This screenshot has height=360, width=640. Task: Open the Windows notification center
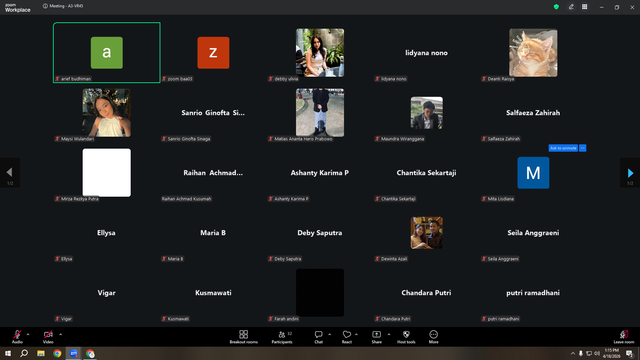click(630, 353)
